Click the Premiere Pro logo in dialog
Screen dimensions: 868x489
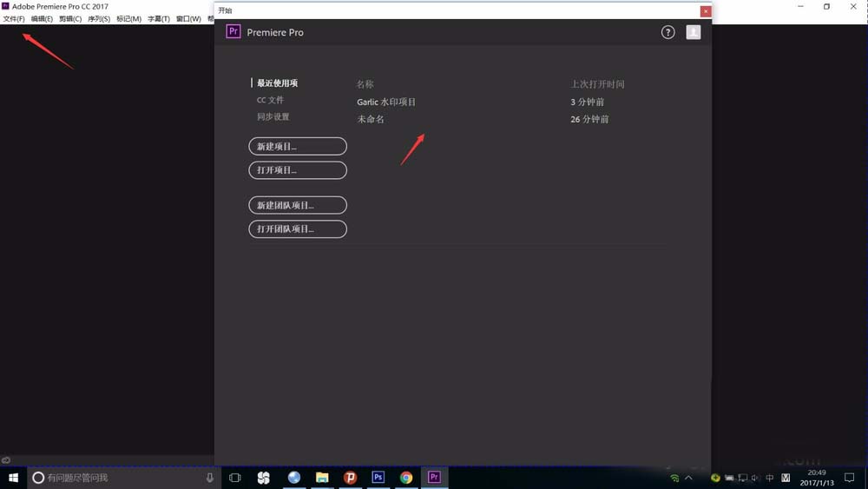click(233, 31)
